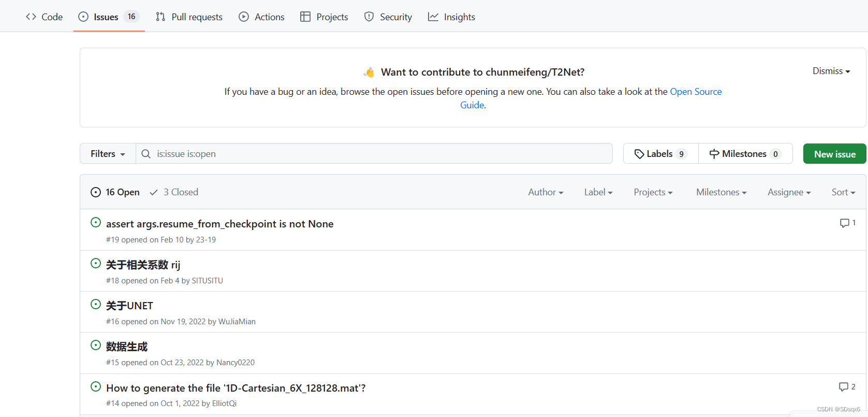Expand the Filters dropdown
The width and height of the screenshot is (868, 417).
coord(108,154)
